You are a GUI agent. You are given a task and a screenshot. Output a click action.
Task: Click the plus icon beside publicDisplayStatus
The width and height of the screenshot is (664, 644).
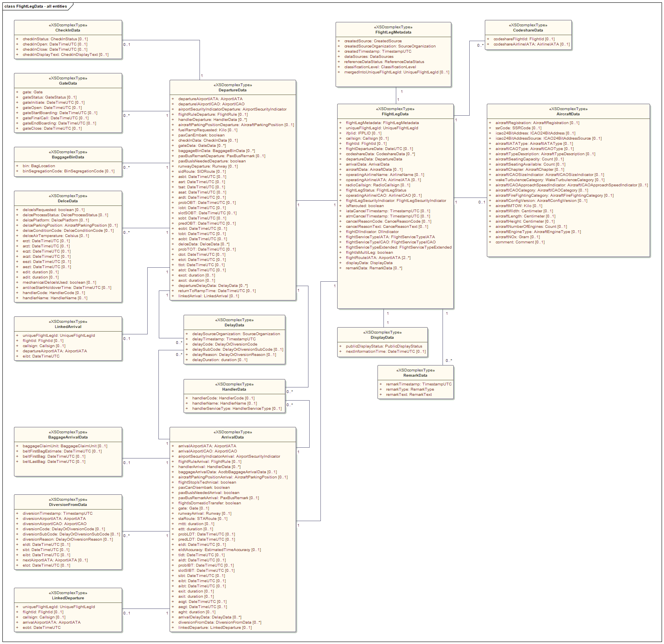click(340, 346)
